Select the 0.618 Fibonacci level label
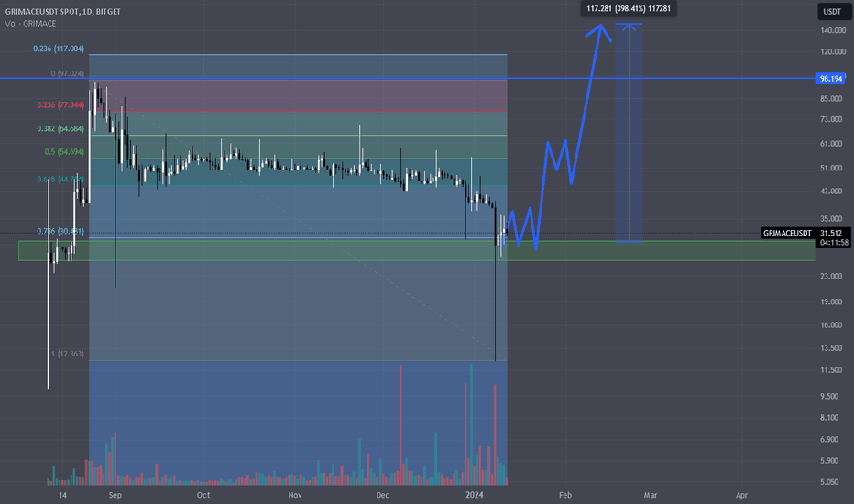The image size is (854, 504). coord(60,179)
